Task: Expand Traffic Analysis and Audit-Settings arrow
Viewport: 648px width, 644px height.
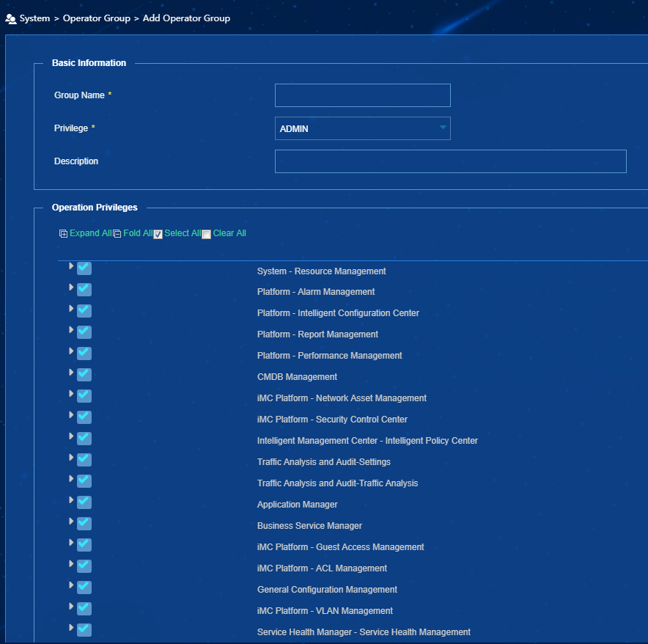Action: coord(71,458)
